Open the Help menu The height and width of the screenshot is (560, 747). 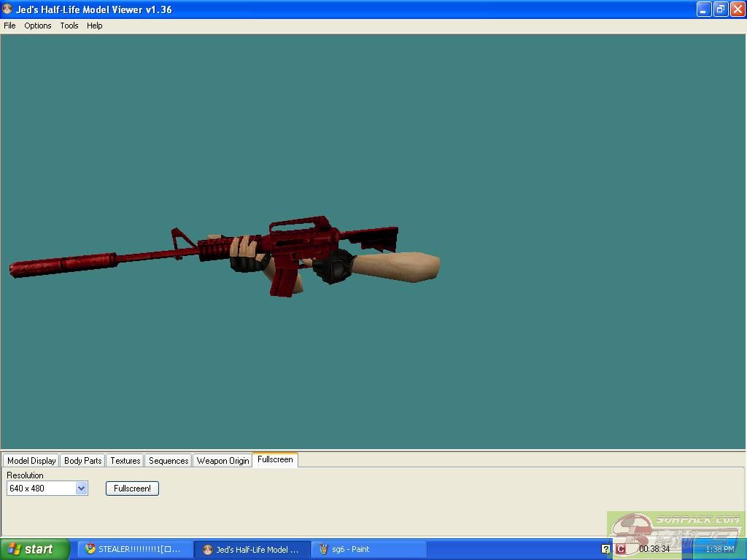pos(95,26)
